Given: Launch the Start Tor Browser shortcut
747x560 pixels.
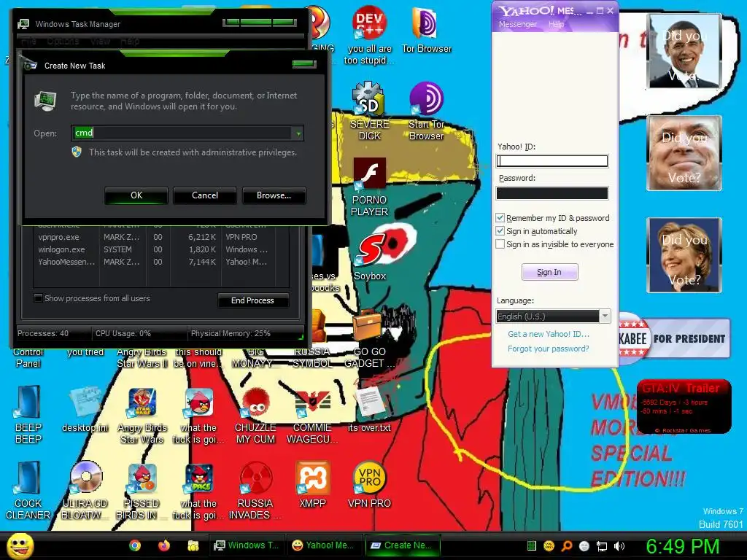Looking at the screenshot, I should point(426,111).
